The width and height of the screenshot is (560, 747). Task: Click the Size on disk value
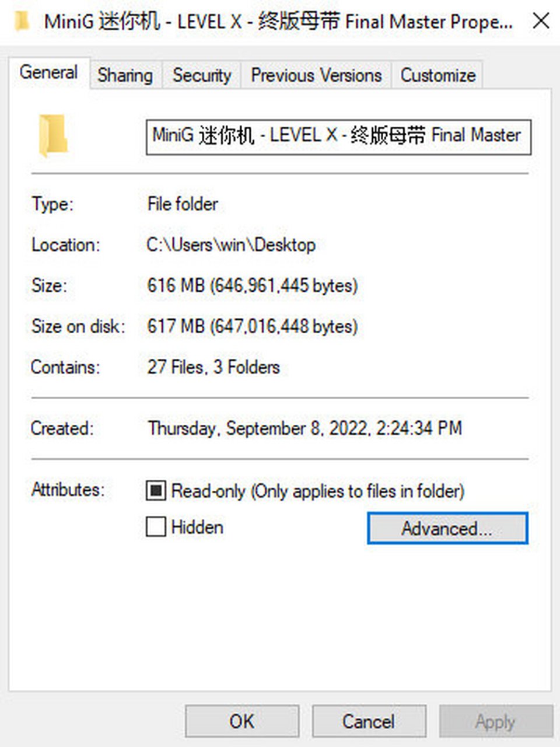[x=252, y=326]
